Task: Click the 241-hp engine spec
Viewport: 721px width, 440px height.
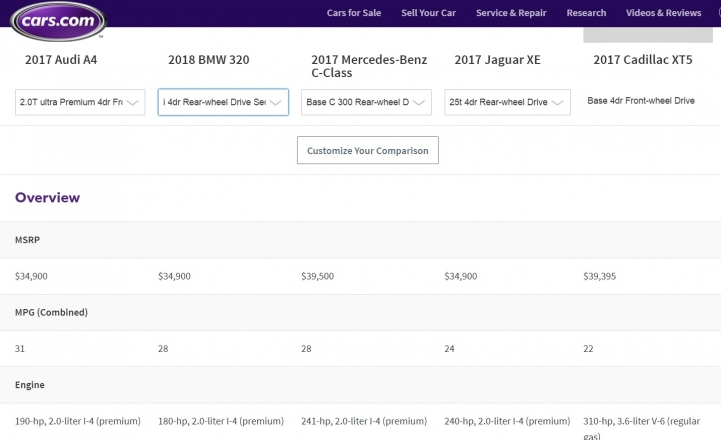Action: click(x=364, y=421)
